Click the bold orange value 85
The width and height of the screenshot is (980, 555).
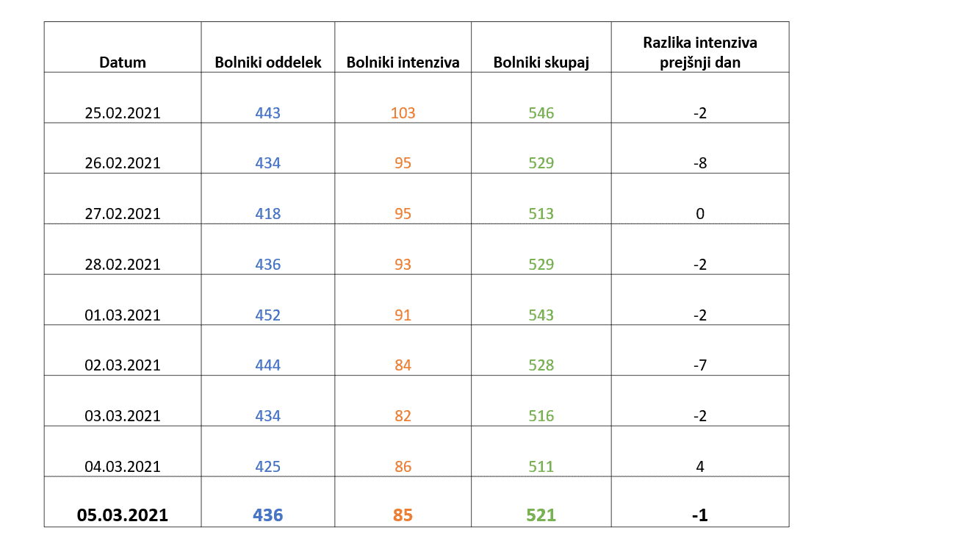click(x=403, y=515)
